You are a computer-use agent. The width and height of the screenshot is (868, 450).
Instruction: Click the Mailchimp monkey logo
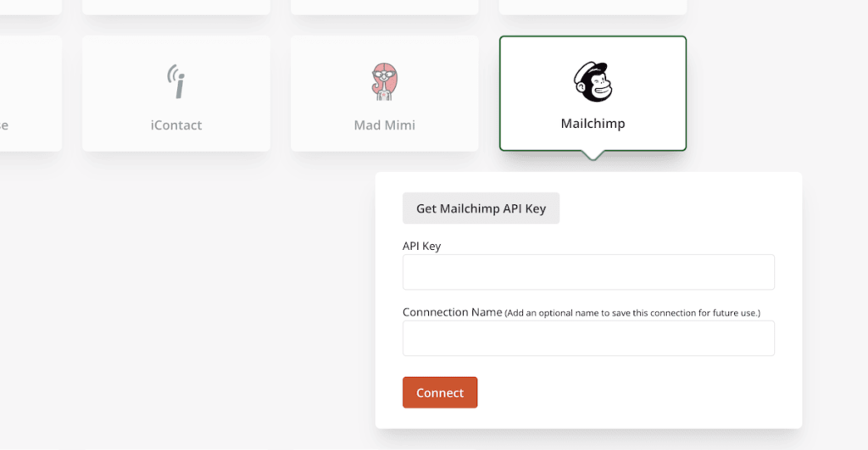pos(593,81)
